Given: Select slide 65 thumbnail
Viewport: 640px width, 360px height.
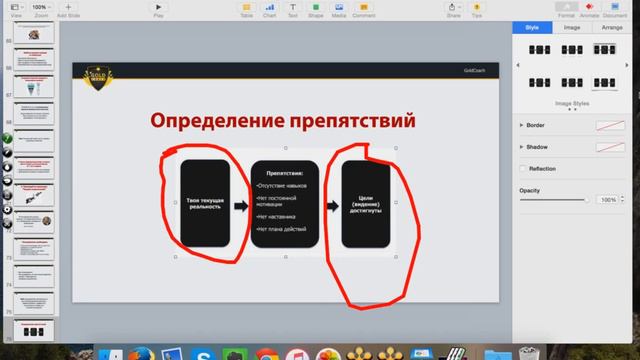Looking at the screenshot, I should click(34, 33).
